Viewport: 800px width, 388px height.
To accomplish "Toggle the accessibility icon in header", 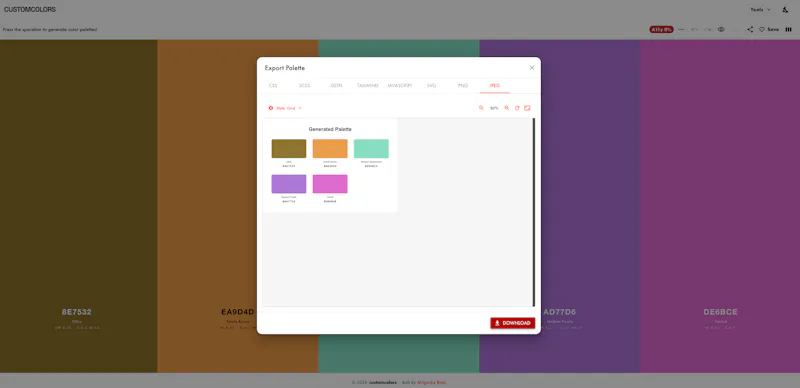I will pos(785,10).
